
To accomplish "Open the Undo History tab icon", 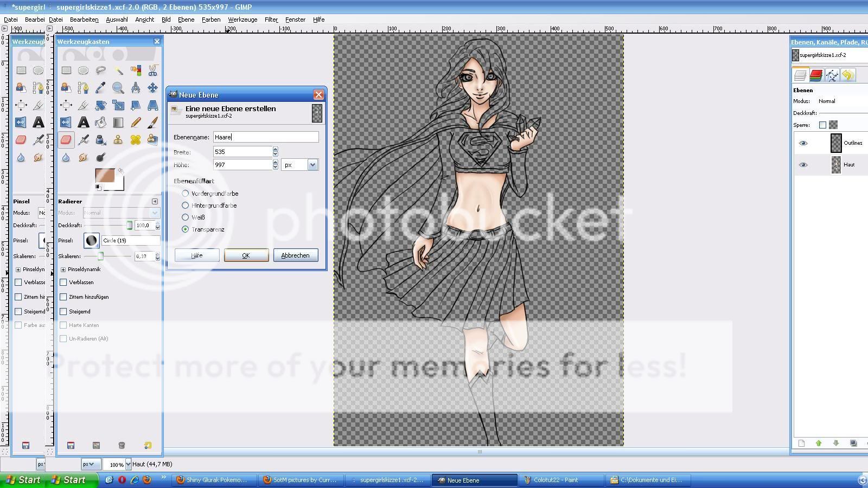I will [x=848, y=75].
